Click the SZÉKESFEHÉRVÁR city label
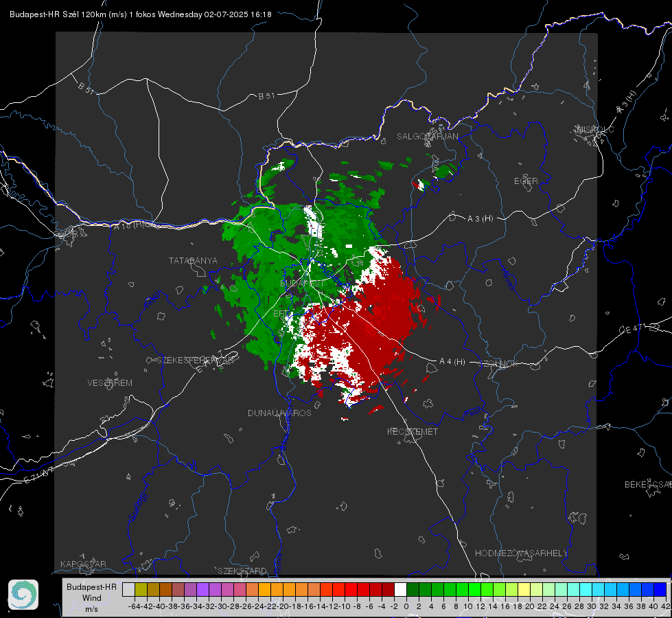Viewport: 672px width, 618px height. pos(195,360)
